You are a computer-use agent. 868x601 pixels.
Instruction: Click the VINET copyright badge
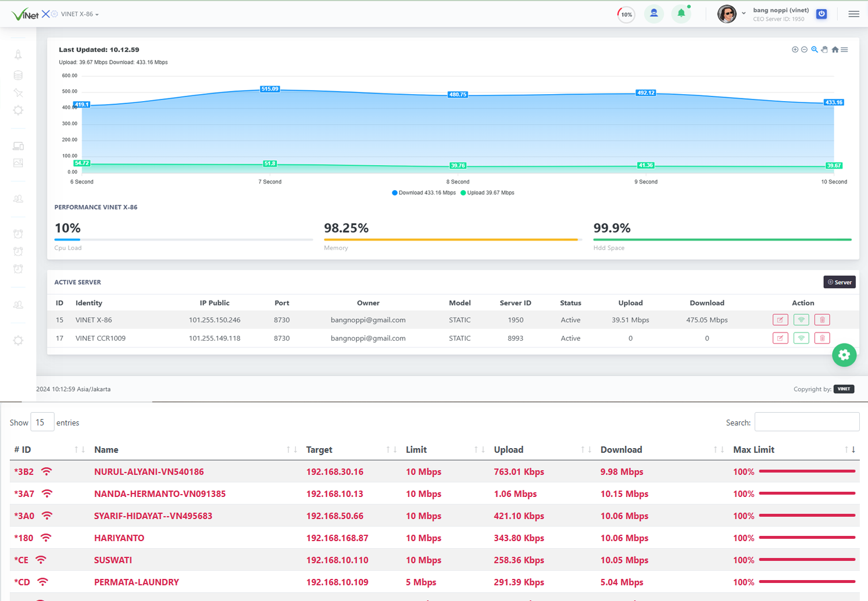point(844,389)
